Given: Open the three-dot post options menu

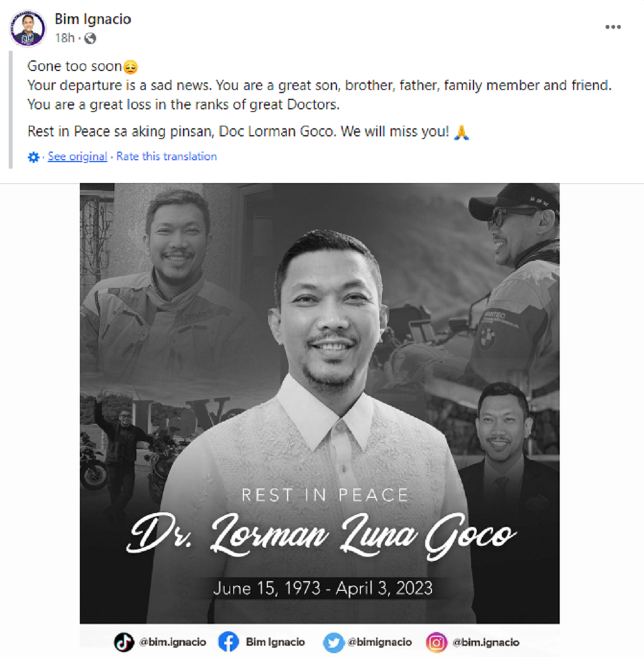Looking at the screenshot, I should point(613,27).
